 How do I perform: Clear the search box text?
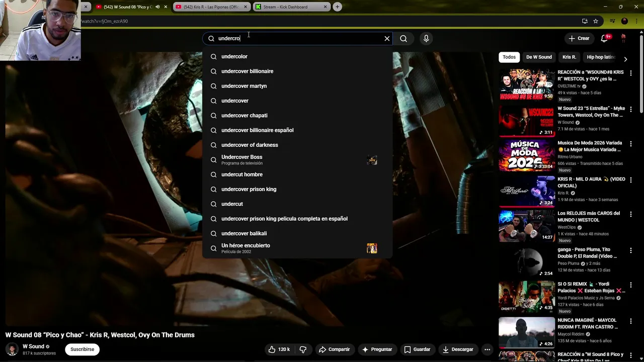[x=387, y=38]
